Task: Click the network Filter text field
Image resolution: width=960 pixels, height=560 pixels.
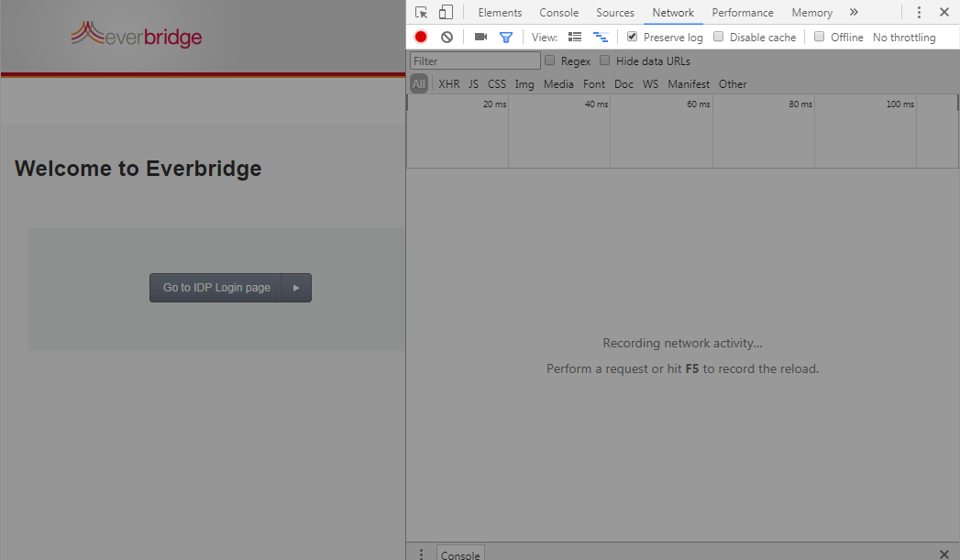Action: tap(475, 60)
